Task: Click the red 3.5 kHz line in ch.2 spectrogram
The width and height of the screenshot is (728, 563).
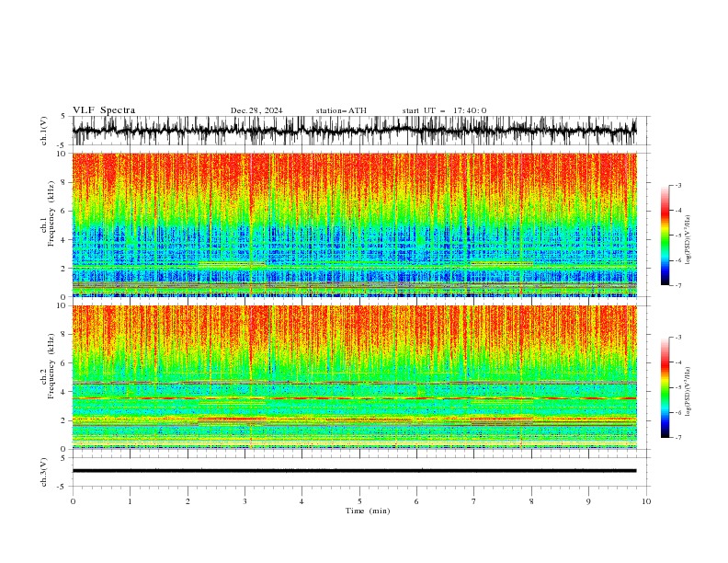Action: (354, 398)
